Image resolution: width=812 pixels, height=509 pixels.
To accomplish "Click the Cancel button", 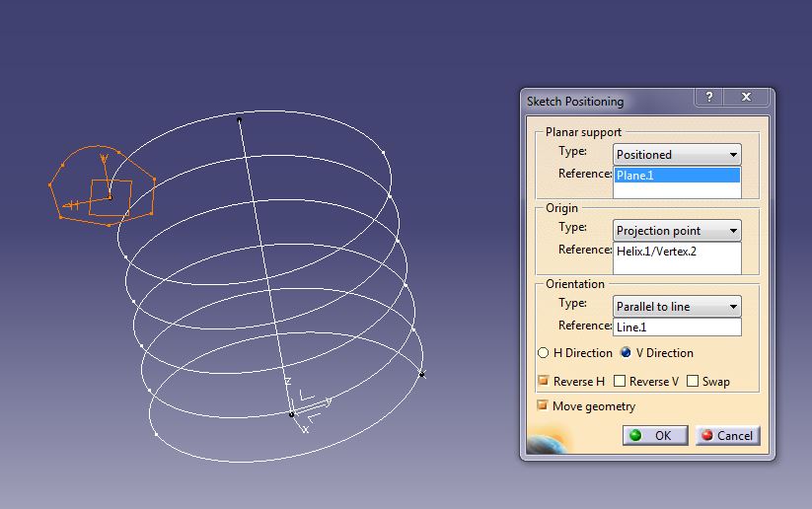I will point(727,435).
